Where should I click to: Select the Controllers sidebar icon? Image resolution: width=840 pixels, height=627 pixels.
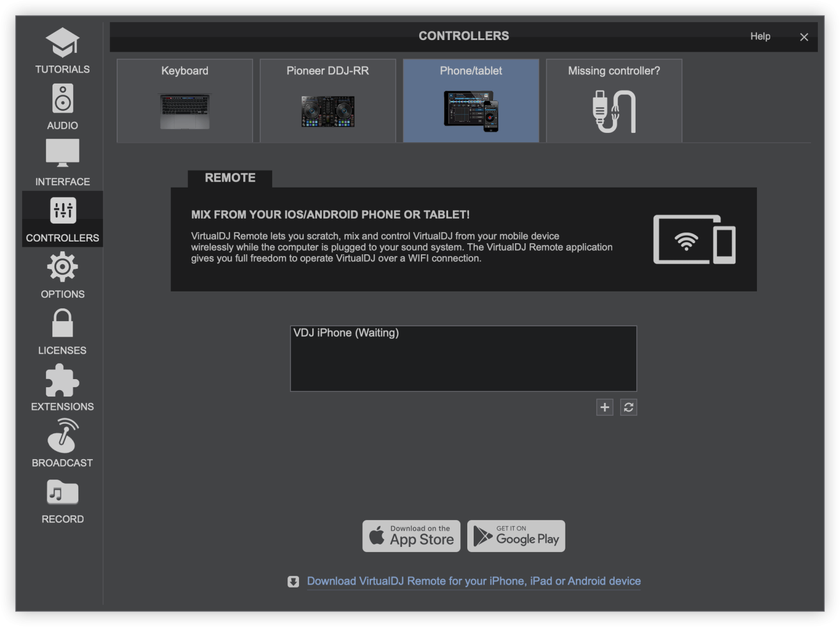[62, 219]
